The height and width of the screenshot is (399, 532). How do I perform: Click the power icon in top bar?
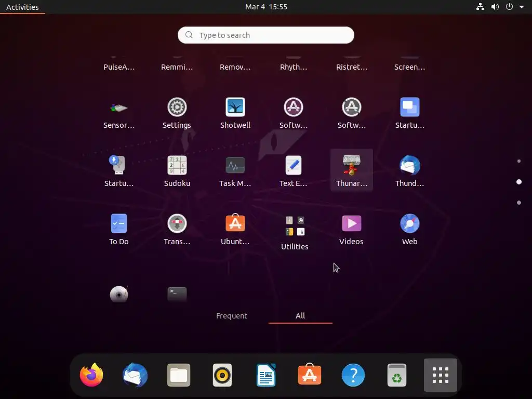click(509, 7)
